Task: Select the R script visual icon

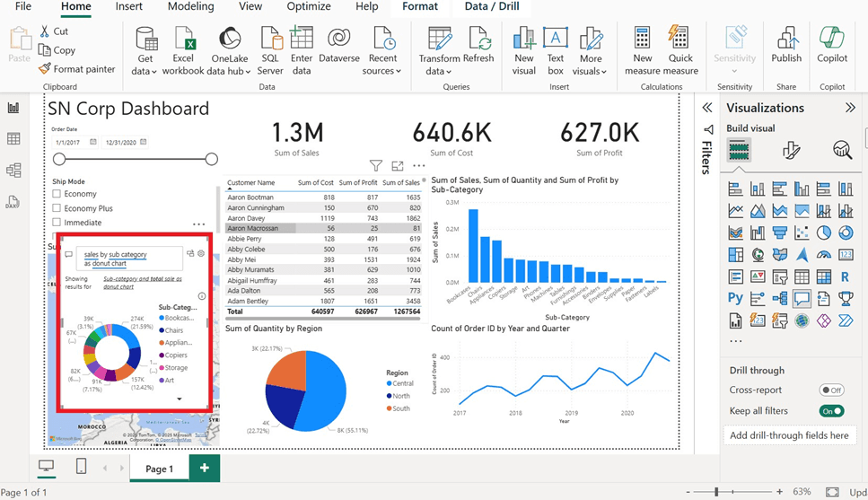Action: click(x=845, y=277)
